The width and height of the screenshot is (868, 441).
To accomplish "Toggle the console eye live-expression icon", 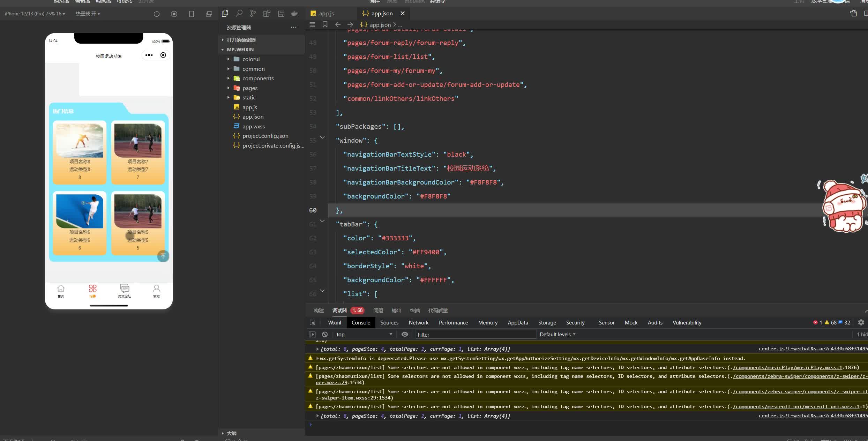I will click(x=405, y=334).
